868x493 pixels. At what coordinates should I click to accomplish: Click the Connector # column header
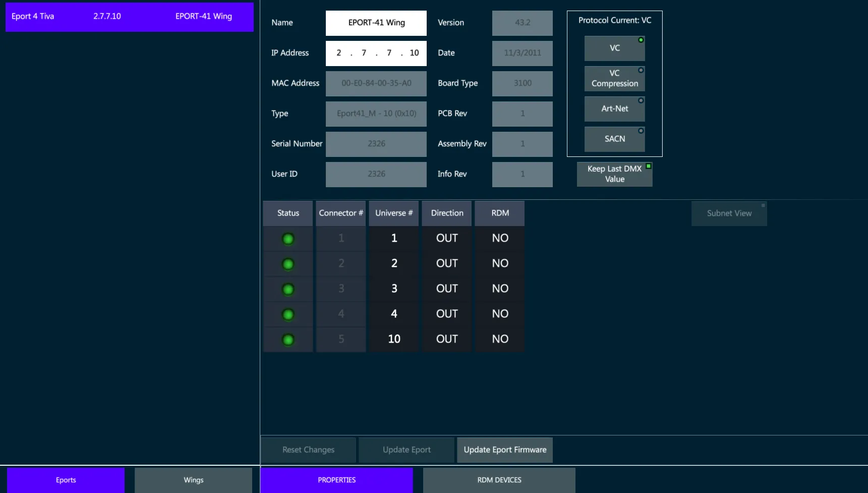341,213
